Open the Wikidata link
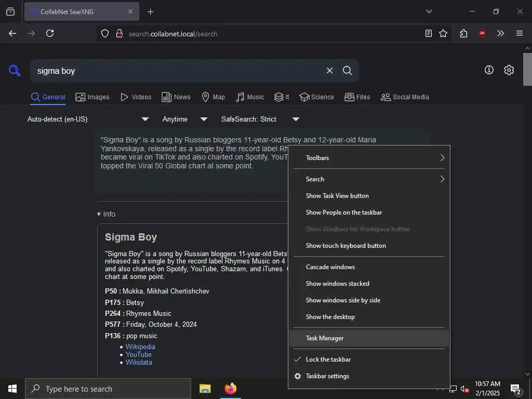The width and height of the screenshot is (532, 399). pos(139,362)
